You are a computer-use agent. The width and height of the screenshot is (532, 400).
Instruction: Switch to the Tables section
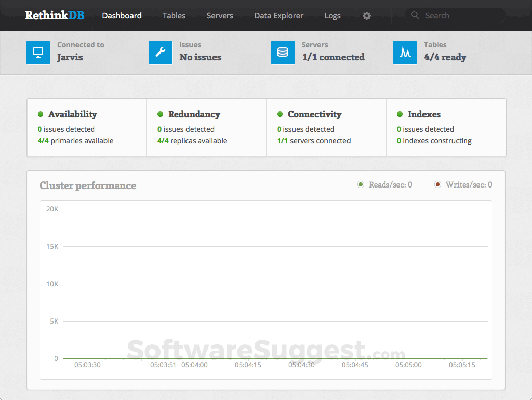[x=174, y=16]
